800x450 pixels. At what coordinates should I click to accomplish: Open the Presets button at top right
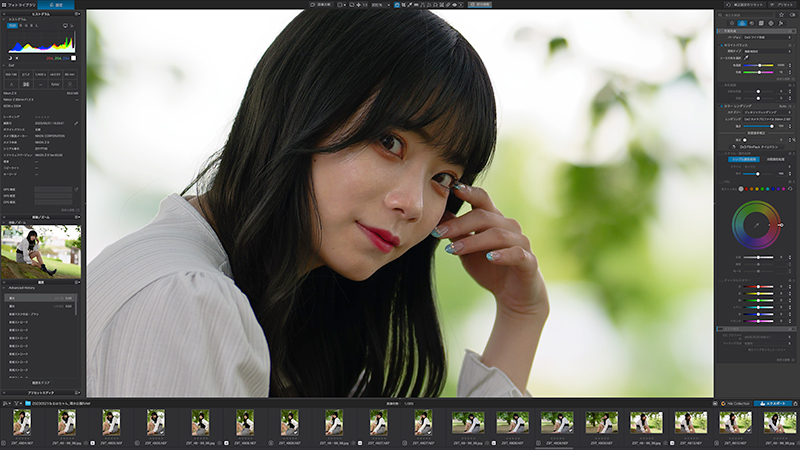pos(782,5)
